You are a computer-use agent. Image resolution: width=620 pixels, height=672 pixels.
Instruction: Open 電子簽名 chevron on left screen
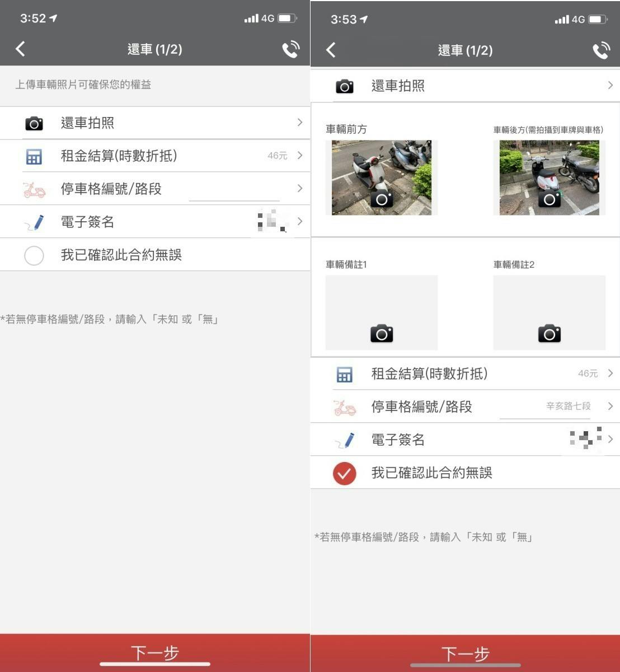coord(300,221)
